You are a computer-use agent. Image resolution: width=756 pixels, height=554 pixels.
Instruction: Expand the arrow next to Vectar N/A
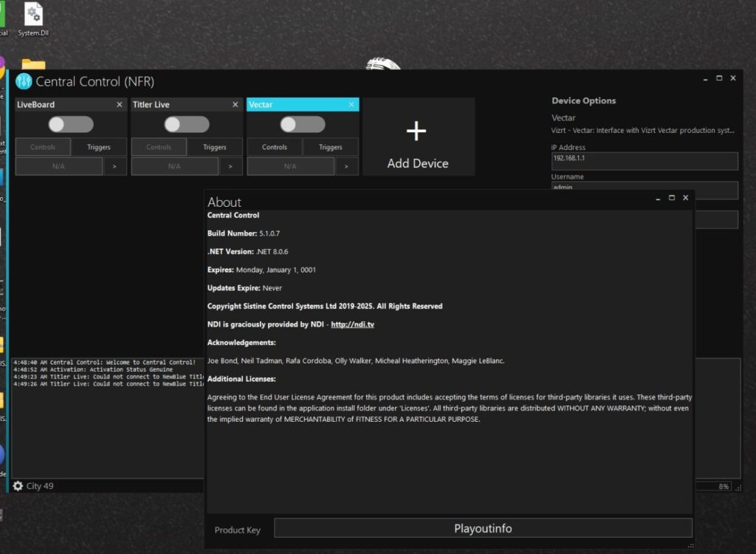[347, 166]
